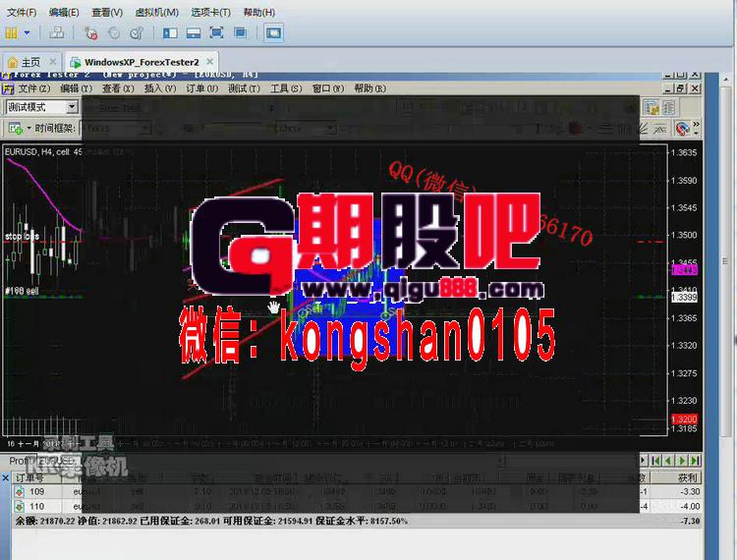The width and height of the screenshot is (737, 560).
Task: Open the dropdown arrow beside library icon
Action: (27, 32)
